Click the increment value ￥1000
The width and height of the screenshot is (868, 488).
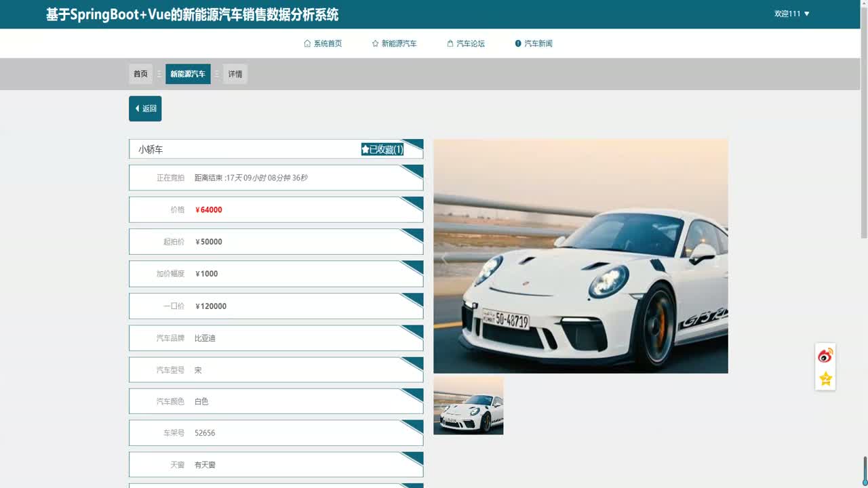coord(207,274)
